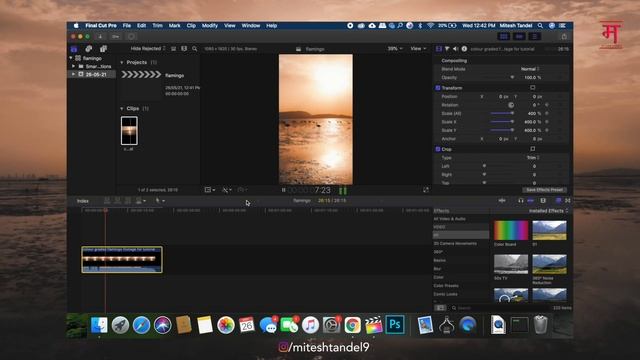640x360 pixels.
Task: Open the Installed Effects dropdown
Action: tap(549, 211)
